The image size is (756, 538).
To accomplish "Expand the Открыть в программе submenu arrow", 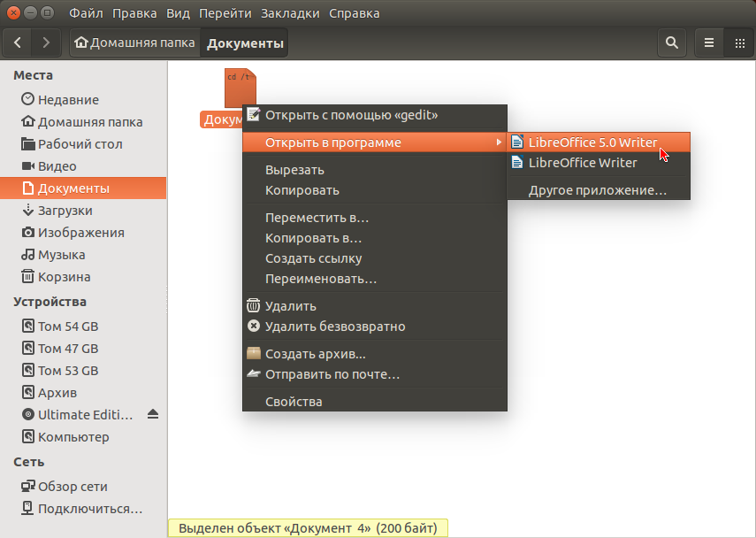I will 500,142.
